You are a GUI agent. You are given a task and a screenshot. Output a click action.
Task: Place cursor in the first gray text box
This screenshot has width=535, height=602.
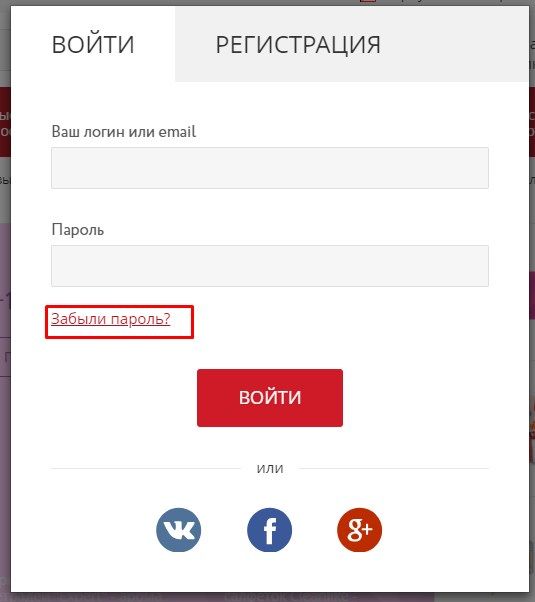[270, 168]
